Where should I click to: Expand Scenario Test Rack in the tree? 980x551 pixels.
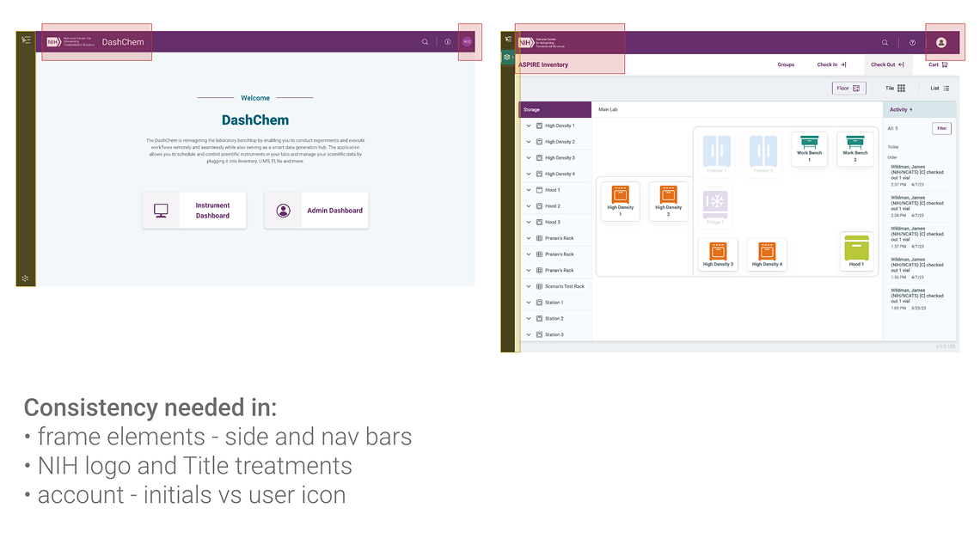[529, 286]
